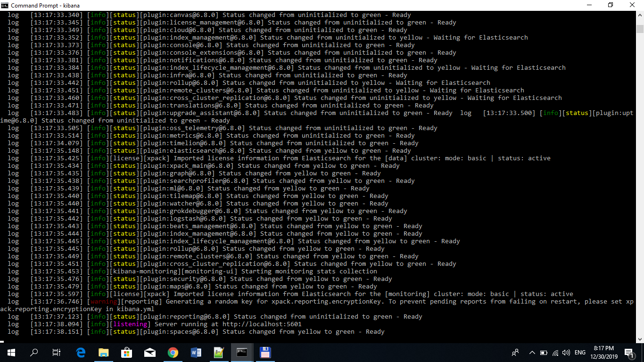Click the 'kibana.yml' text
Image resolution: width=644 pixels, height=362 pixels.
pyautogui.click(x=136, y=309)
